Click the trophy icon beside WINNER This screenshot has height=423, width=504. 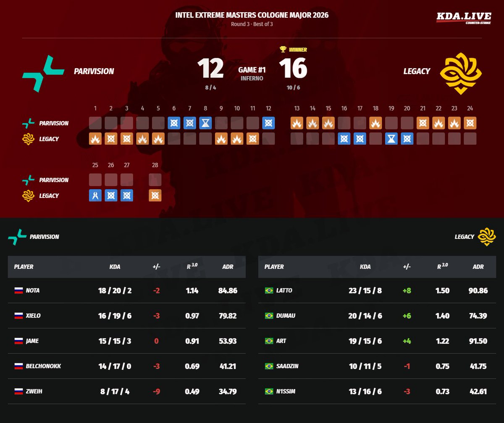[283, 49]
